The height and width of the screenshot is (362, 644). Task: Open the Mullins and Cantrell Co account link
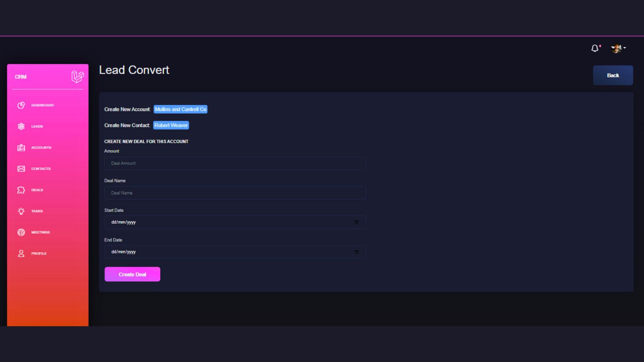coord(180,109)
